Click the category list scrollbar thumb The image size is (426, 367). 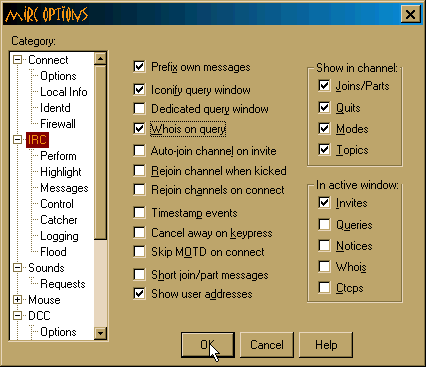pyautogui.click(x=100, y=152)
